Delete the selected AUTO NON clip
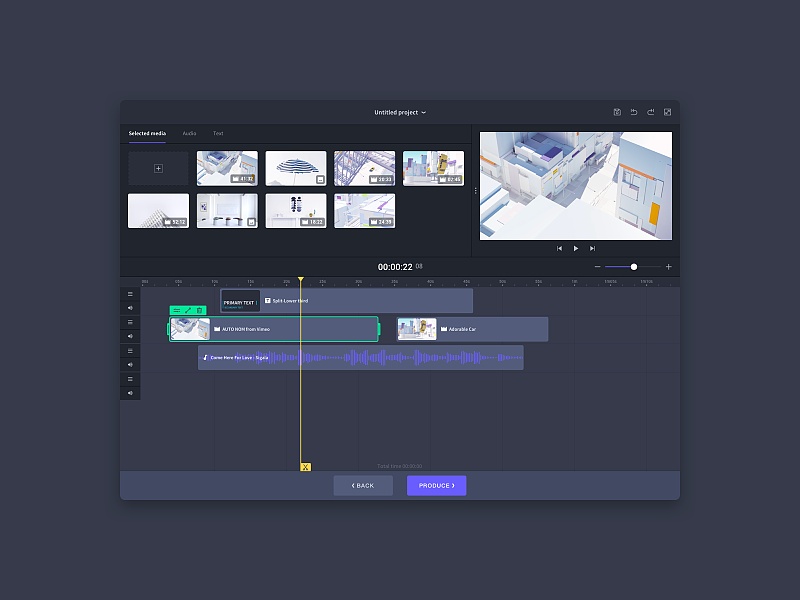This screenshot has height=600, width=800. (x=199, y=310)
